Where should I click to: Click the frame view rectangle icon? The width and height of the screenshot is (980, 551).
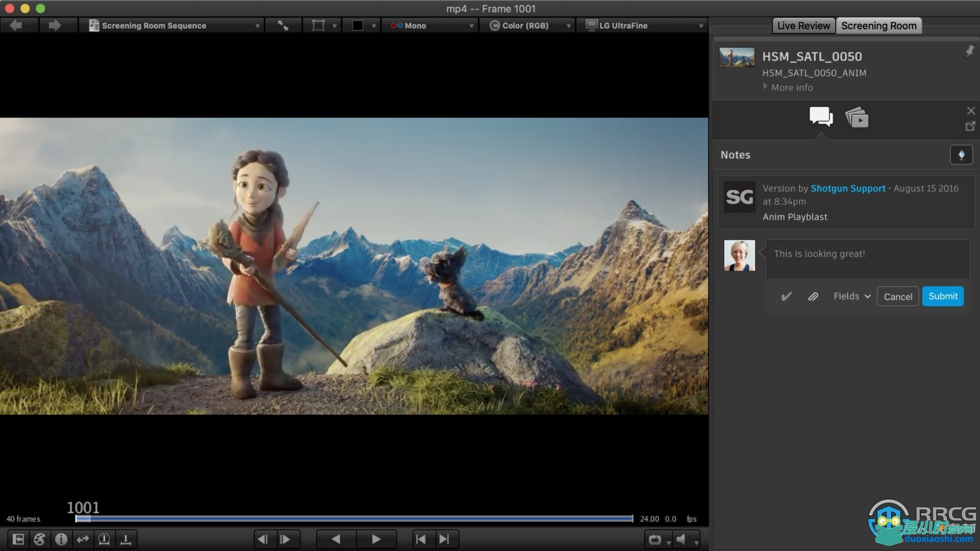pos(318,25)
